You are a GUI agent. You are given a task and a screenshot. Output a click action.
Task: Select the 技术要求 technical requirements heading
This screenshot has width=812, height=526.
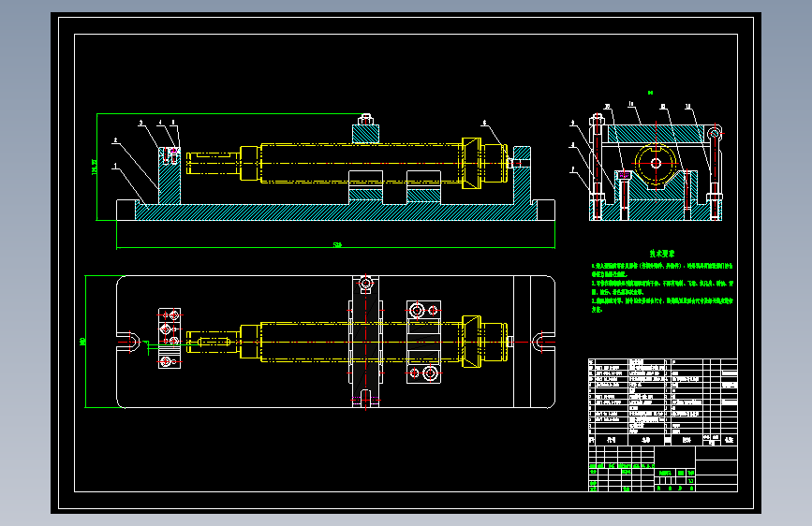click(x=662, y=254)
